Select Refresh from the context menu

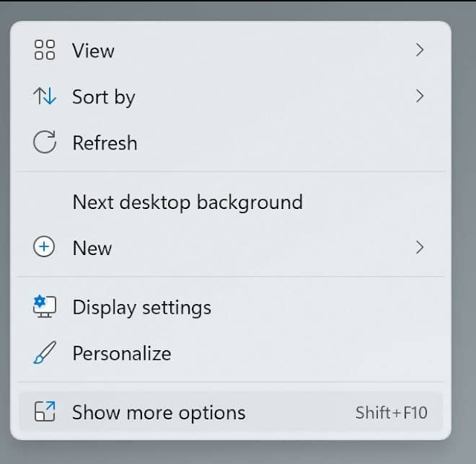click(x=105, y=143)
